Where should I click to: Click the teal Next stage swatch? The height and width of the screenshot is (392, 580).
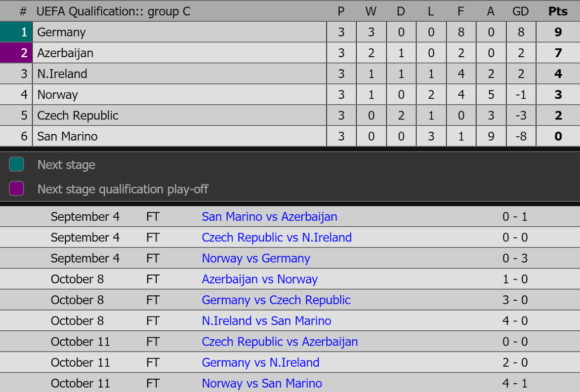[x=16, y=164]
